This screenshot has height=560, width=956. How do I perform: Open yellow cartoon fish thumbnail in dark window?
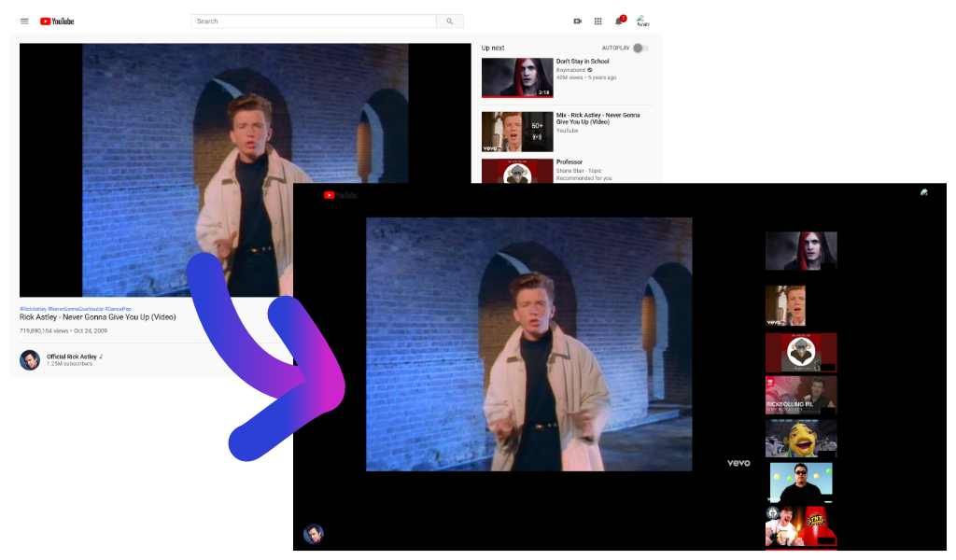[x=801, y=438]
